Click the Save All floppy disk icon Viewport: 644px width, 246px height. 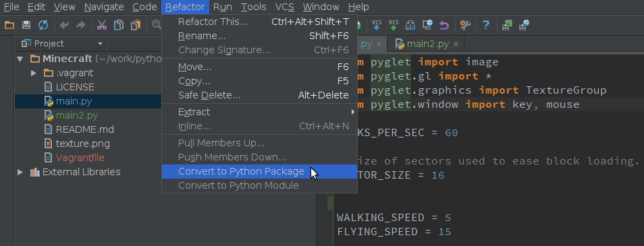point(26,26)
